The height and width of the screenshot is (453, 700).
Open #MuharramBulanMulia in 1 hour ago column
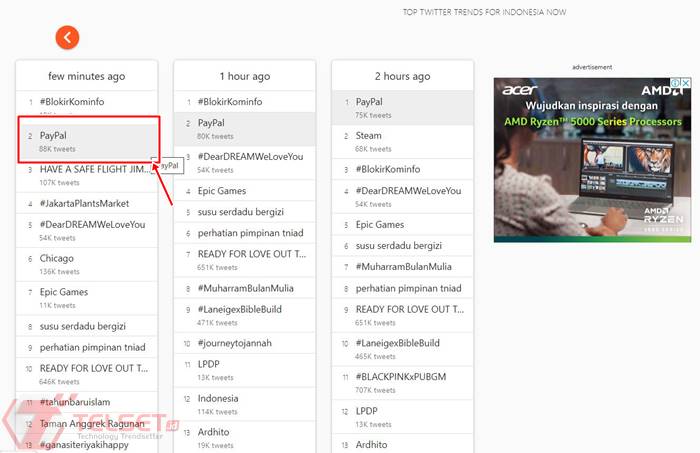[245, 288]
